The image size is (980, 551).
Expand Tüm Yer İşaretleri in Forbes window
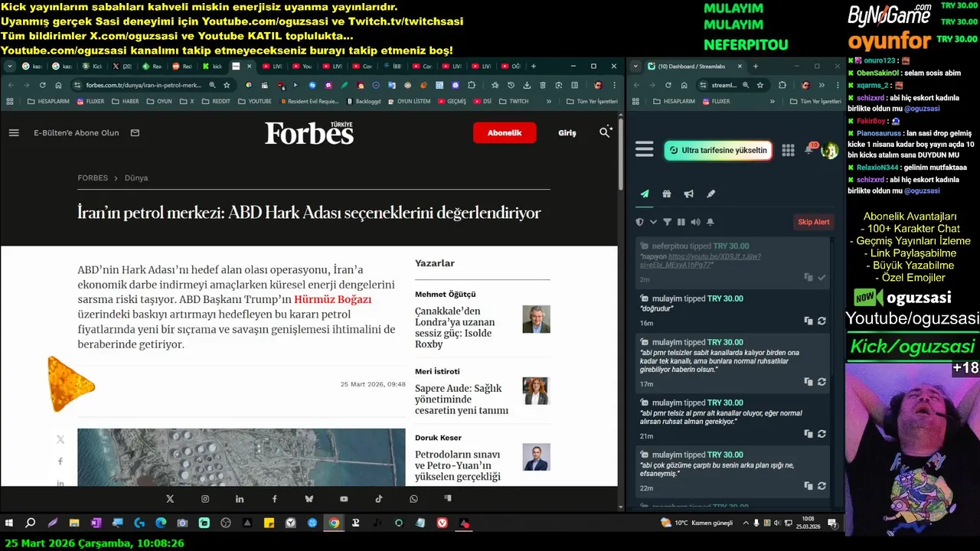[592, 101]
